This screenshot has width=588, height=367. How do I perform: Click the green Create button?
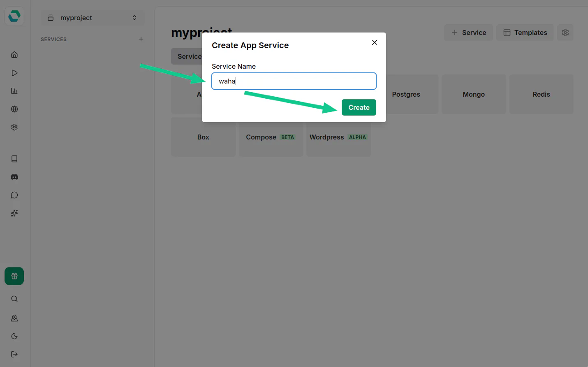359,107
